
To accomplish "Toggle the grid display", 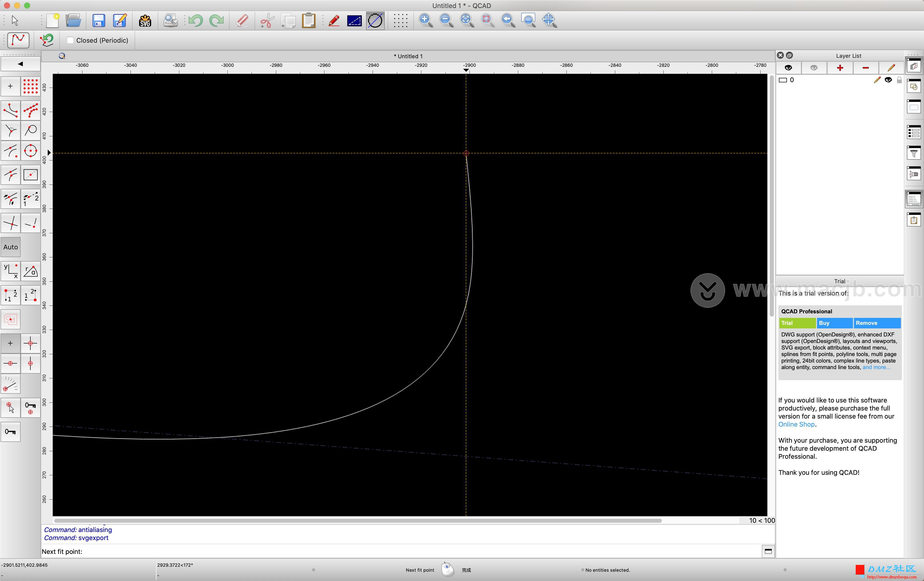I will coord(400,20).
